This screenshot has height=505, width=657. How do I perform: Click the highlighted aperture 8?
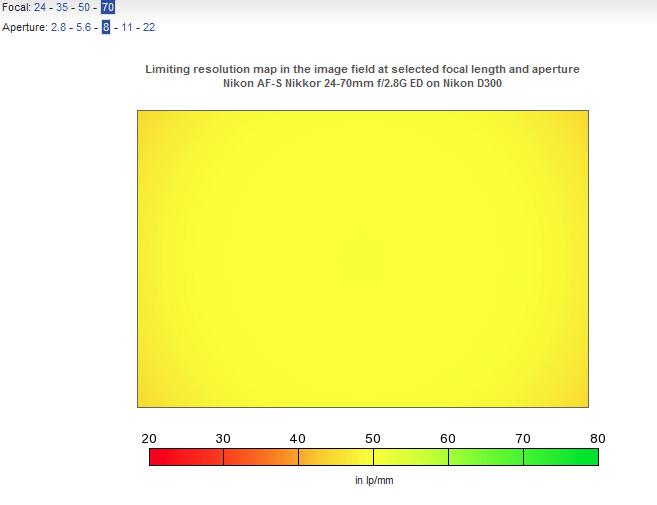tap(106, 27)
